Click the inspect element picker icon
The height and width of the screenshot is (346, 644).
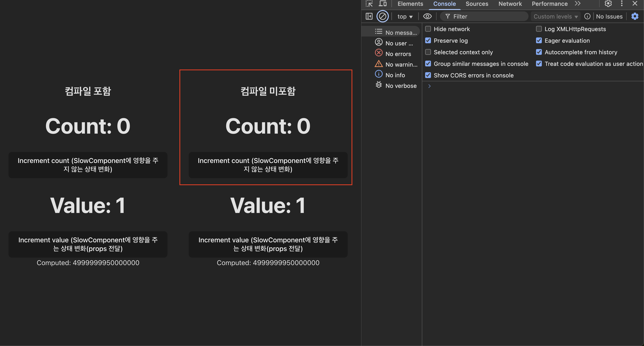click(x=369, y=4)
